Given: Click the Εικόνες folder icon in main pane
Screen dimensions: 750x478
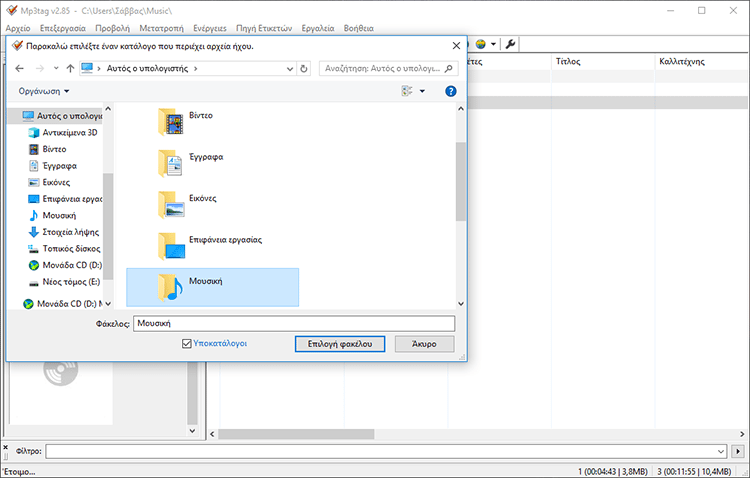Looking at the screenshot, I should click(171, 205).
